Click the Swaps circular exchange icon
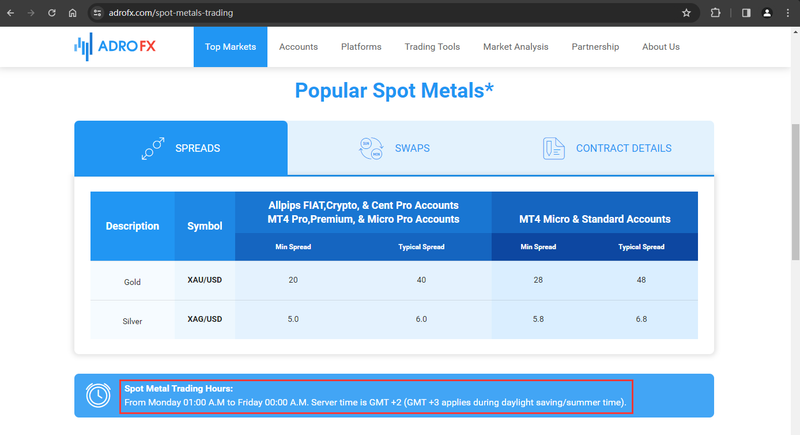Viewport: 800px width, 435px height. (x=371, y=148)
